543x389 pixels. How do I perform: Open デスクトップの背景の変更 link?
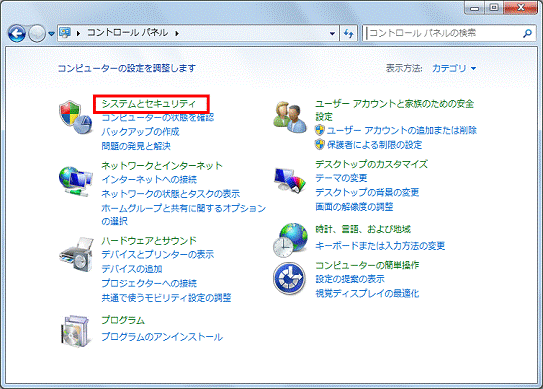click(x=367, y=192)
